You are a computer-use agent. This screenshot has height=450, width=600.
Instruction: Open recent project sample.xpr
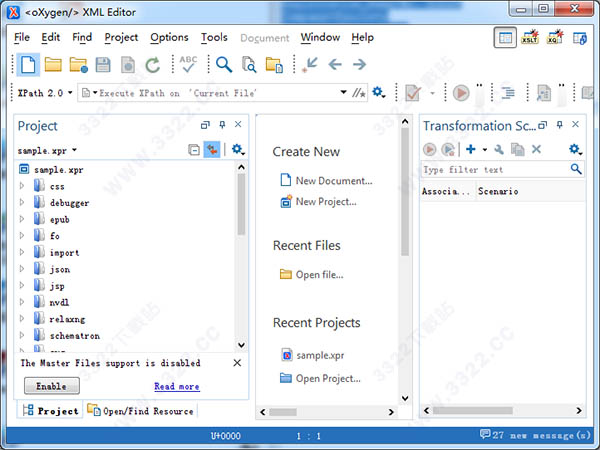[x=313, y=355]
